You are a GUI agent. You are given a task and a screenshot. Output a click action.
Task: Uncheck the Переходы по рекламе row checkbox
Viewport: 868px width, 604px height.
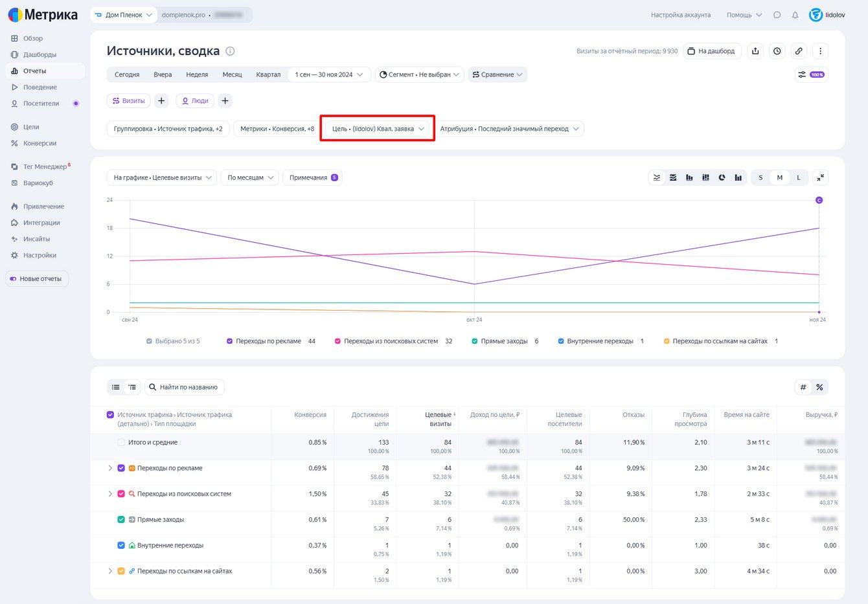pos(121,468)
